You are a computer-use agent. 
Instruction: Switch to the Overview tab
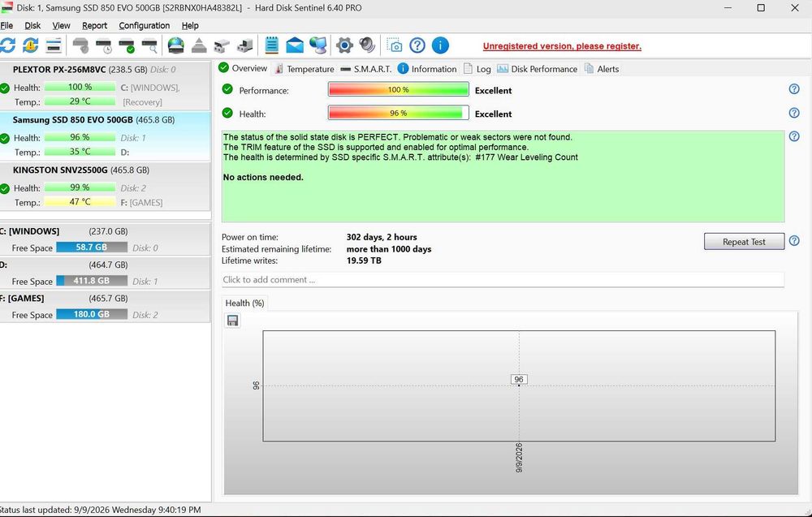243,68
